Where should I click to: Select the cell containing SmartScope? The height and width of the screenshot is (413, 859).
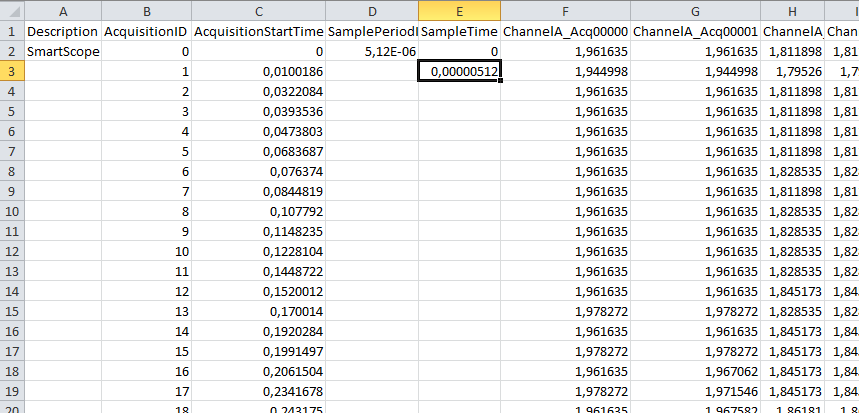click(x=63, y=51)
